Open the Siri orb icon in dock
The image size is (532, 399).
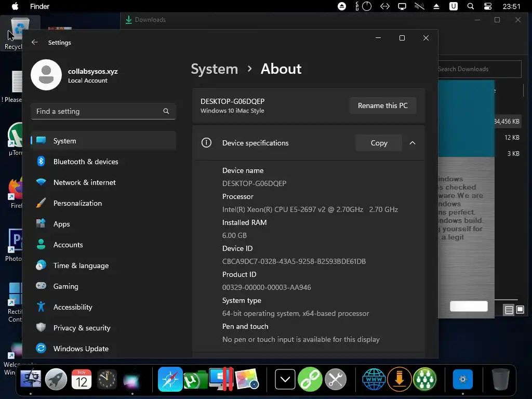click(131, 380)
